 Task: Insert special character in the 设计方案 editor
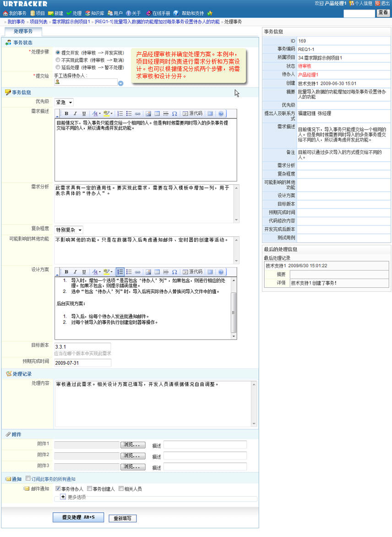tap(174, 272)
